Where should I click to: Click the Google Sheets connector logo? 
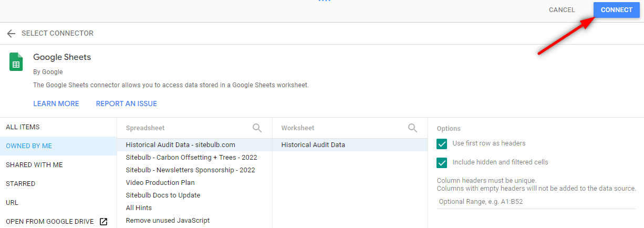[16, 62]
